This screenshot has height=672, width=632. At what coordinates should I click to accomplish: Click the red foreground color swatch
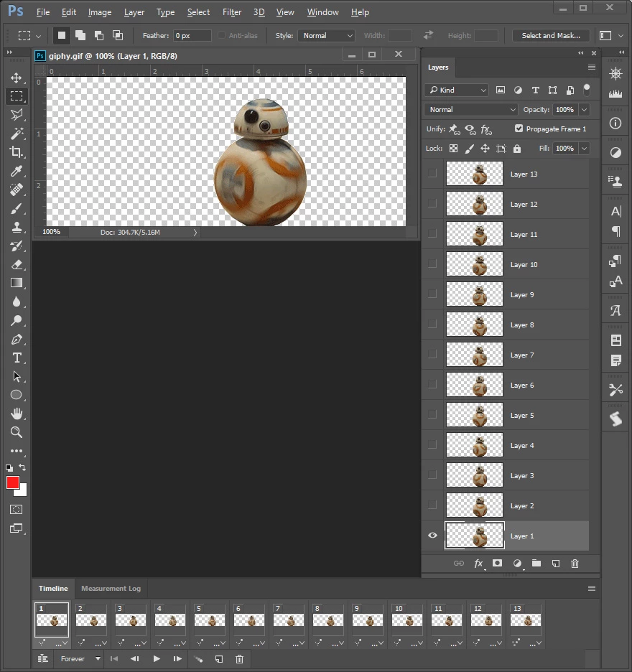tap(11, 482)
